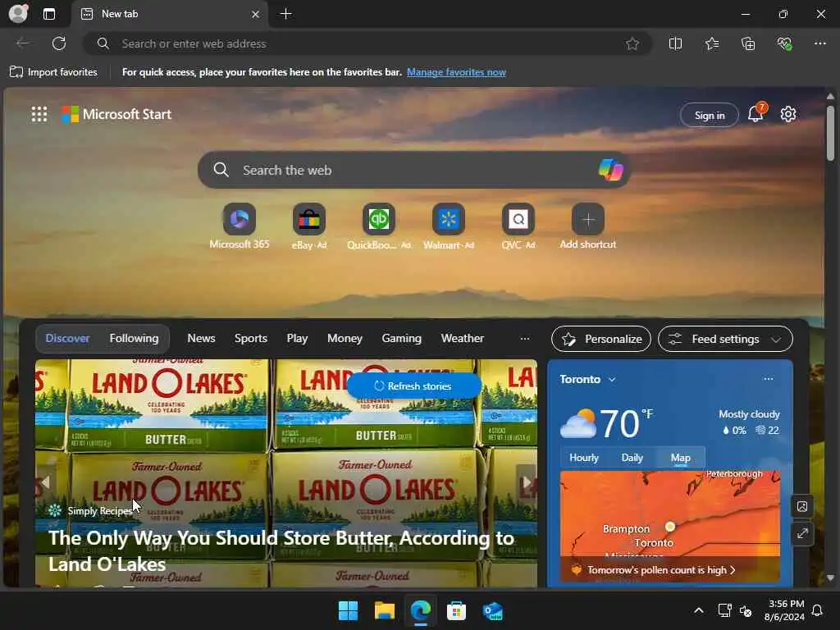Viewport: 840px width, 630px height.
Task: Open Edge Settings and more menu
Action: [820, 44]
